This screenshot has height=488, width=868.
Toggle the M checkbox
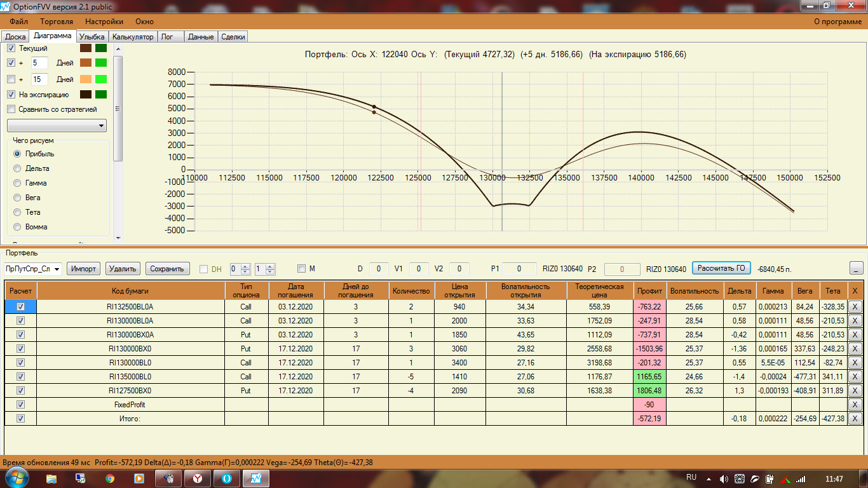(301, 269)
